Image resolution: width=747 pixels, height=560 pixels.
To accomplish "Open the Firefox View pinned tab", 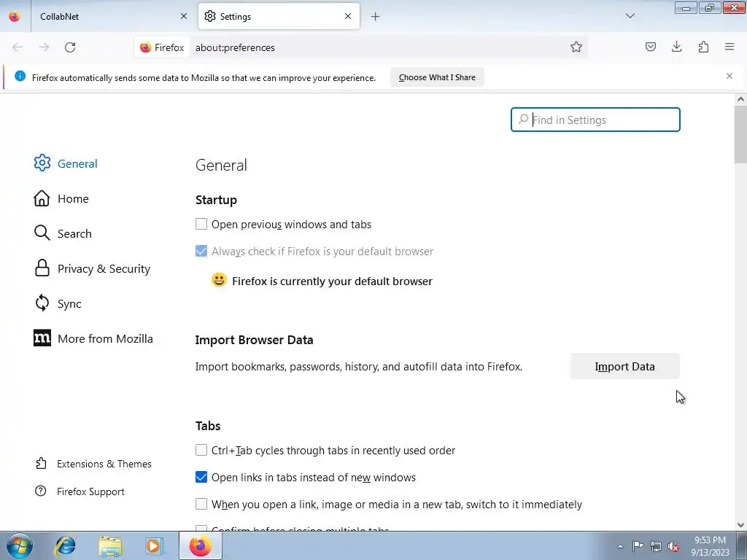I will click(x=15, y=16).
